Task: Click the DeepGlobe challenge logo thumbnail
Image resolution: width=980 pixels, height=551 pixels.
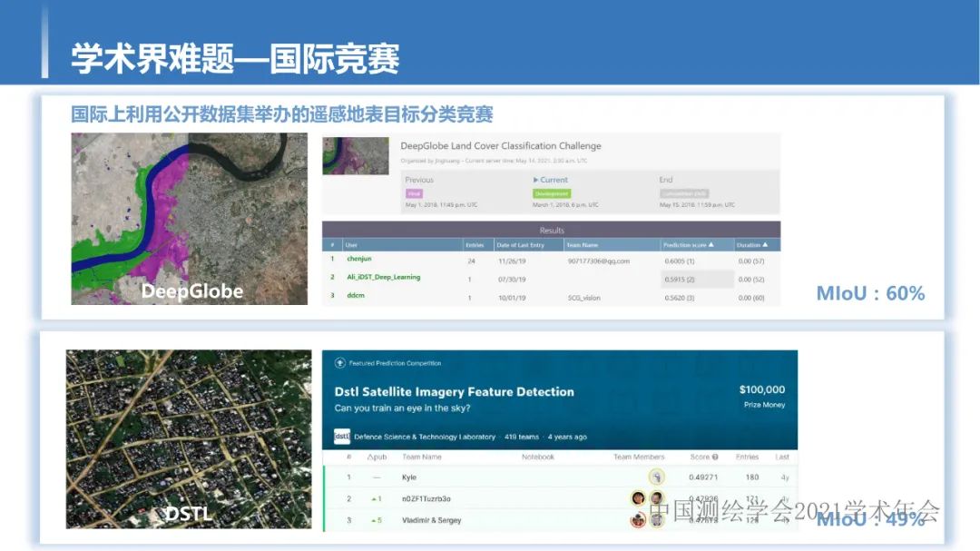Action: 356,155
